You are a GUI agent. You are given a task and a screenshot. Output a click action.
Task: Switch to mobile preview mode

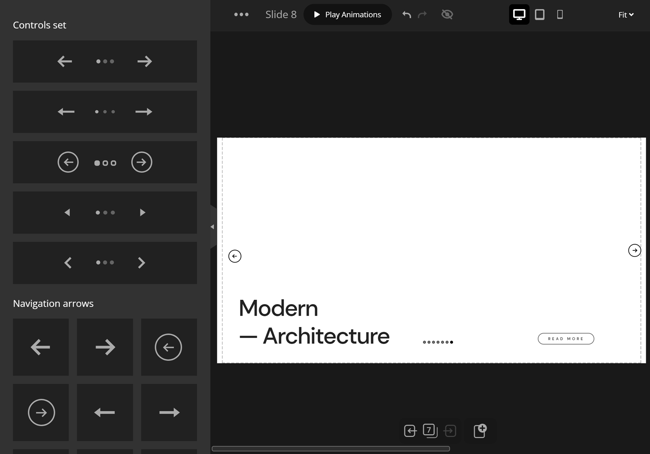click(560, 15)
